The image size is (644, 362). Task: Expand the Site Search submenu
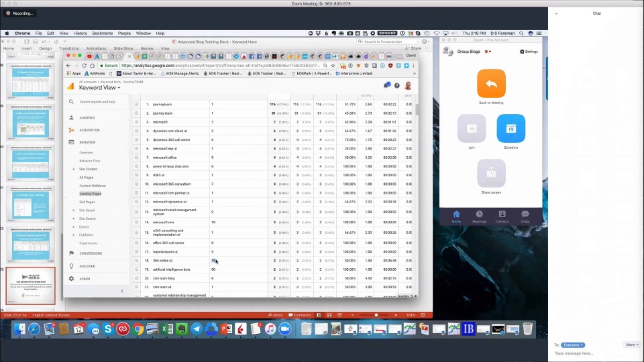point(74,219)
